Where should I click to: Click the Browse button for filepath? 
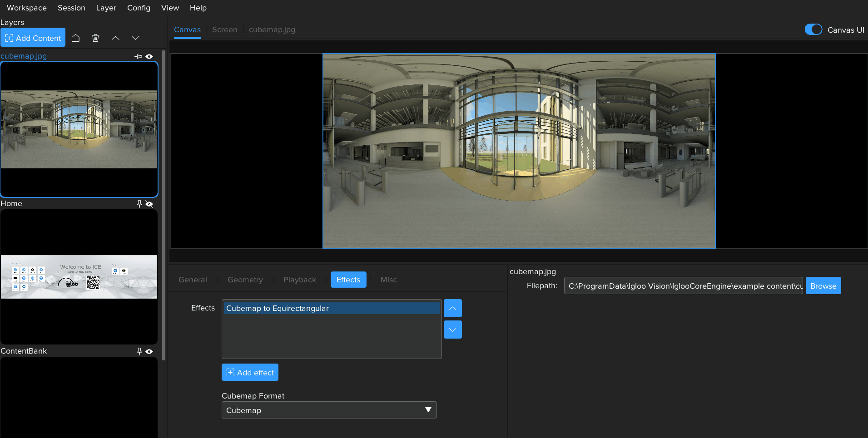[x=823, y=286]
